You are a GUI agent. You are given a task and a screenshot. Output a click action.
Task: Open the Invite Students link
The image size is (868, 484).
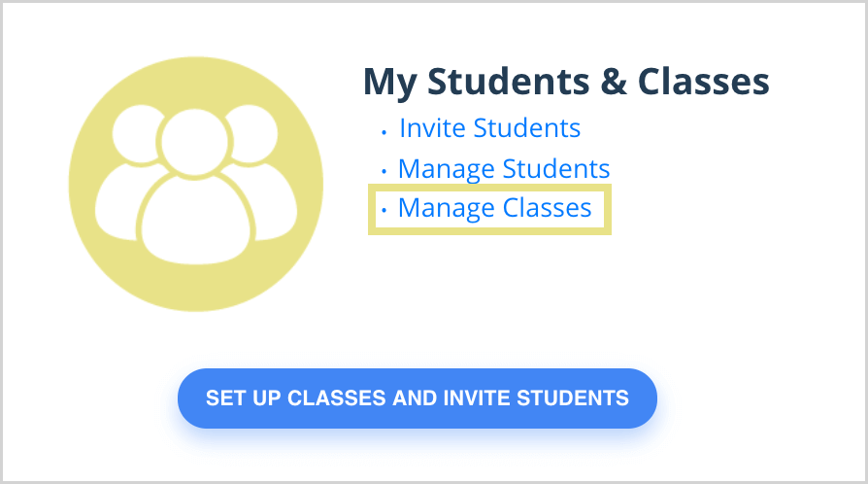(x=490, y=128)
